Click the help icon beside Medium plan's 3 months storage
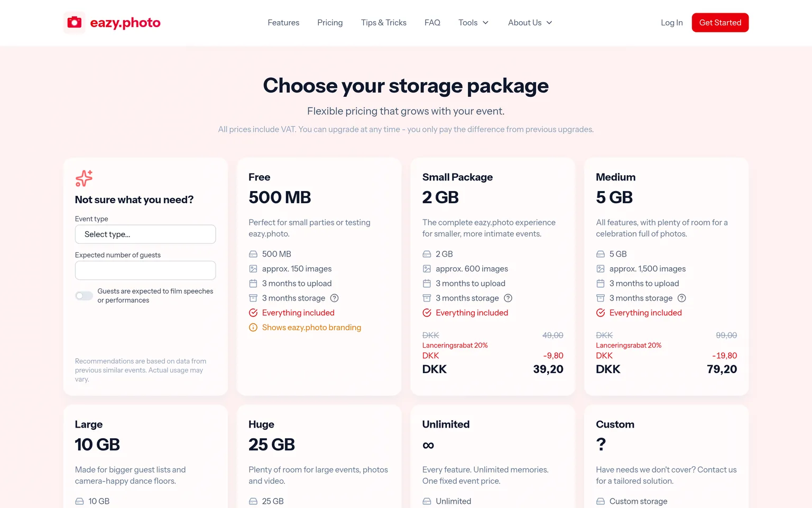The image size is (812, 508). (682, 298)
